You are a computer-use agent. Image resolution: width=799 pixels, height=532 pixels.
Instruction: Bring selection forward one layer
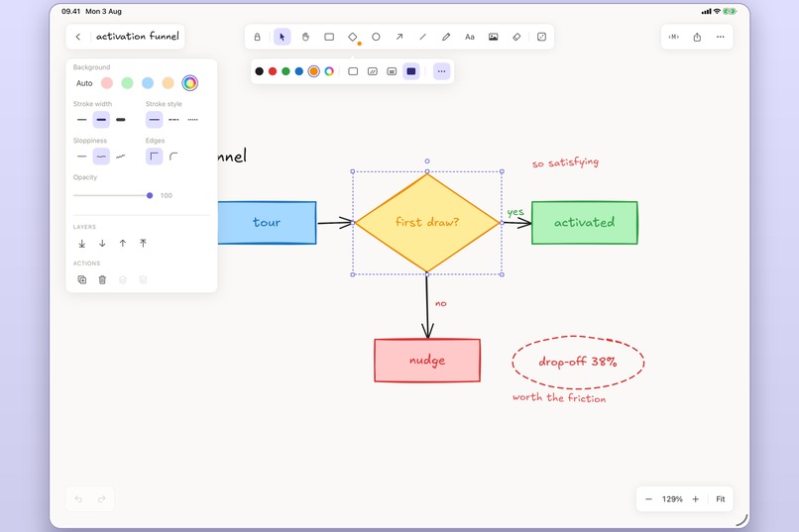(x=123, y=244)
